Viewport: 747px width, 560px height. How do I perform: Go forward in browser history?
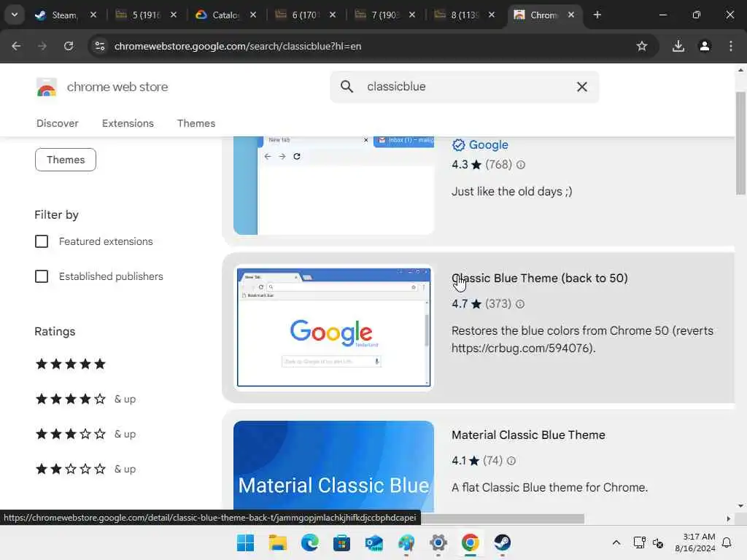click(x=42, y=46)
